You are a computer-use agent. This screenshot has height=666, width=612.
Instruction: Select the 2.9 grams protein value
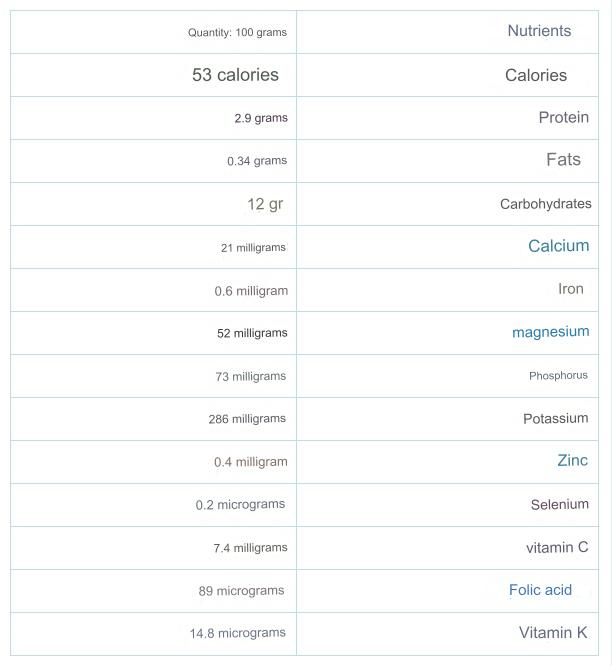pyautogui.click(x=260, y=118)
